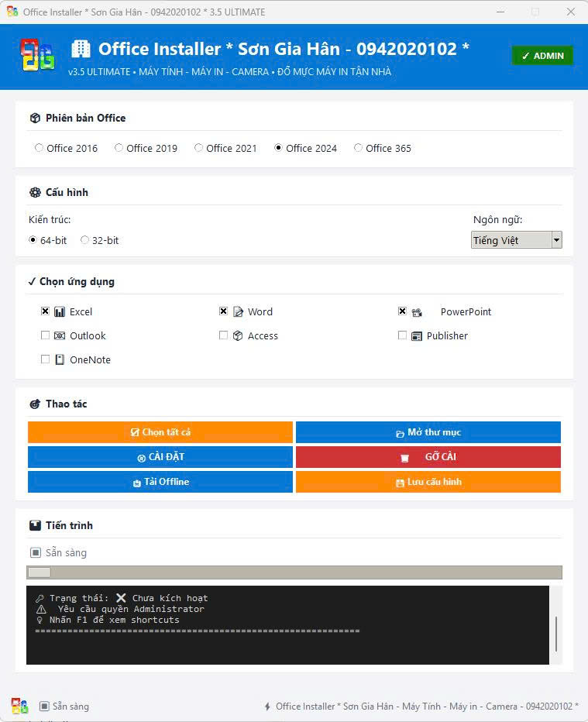Uncheck the PowerPoint checkbox
588x722 pixels.
[402, 311]
